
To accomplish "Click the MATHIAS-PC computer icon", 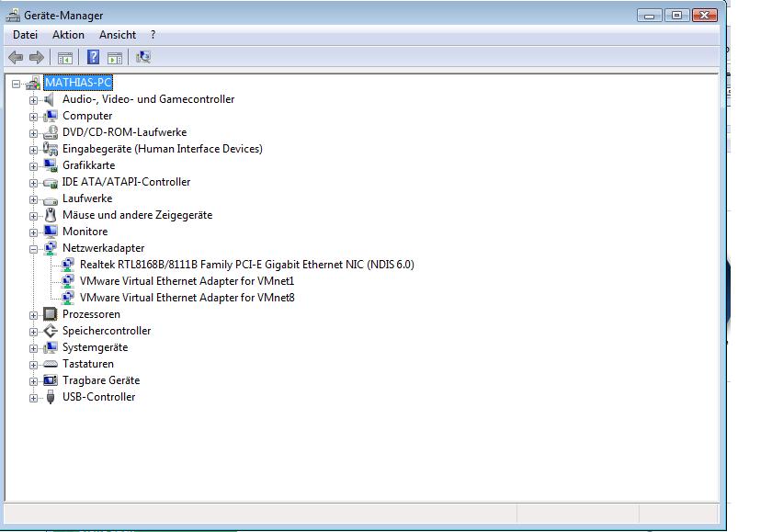I will (33, 84).
